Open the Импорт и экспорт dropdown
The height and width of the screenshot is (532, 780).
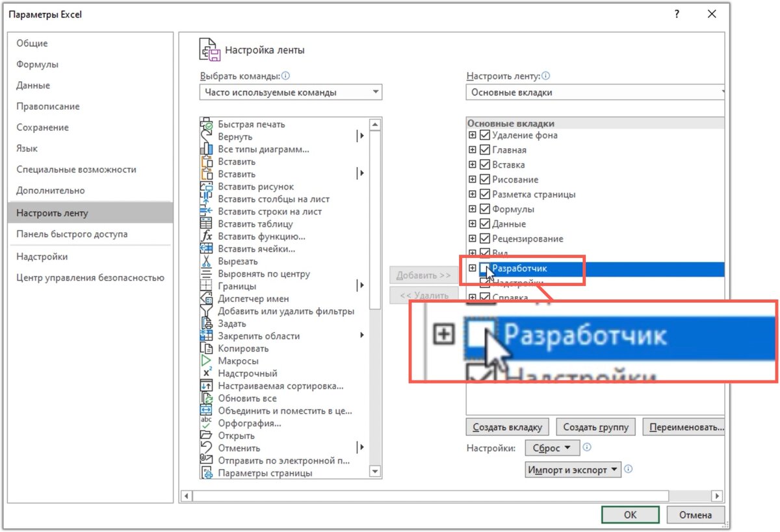click(x=573, y=470)
